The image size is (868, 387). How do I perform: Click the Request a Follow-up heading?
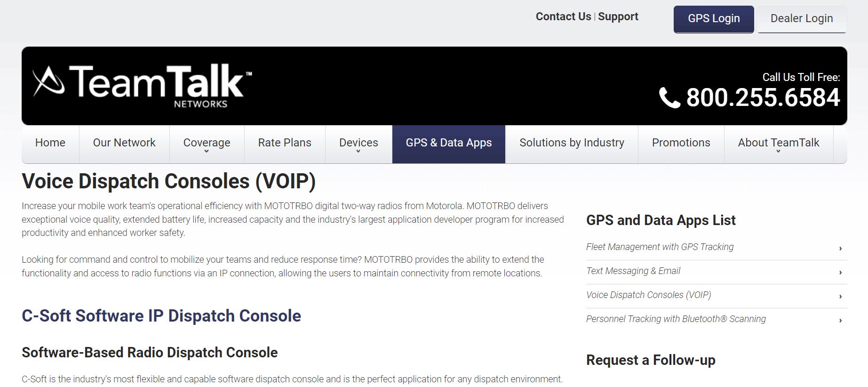[651, 360]
